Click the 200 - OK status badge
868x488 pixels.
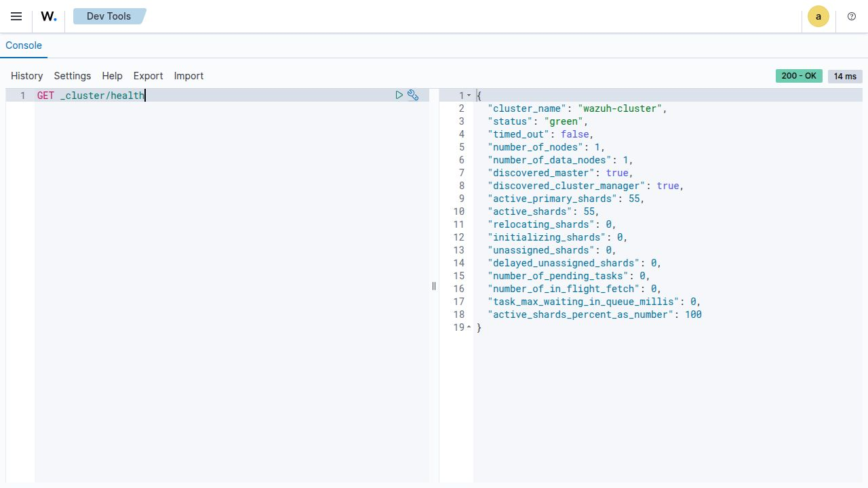pyautogui.click(x=799, y=76)
